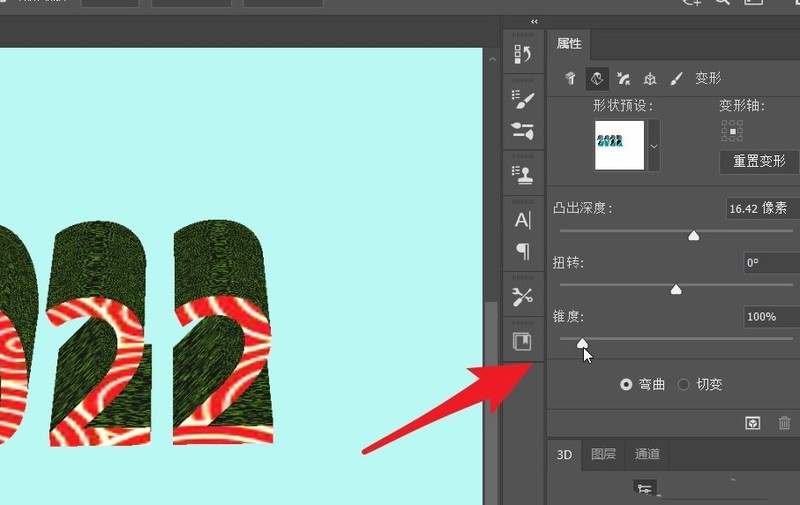Click the 锥度 slider handle
Screen dimensions: 800x505
(x=582, y=343)
